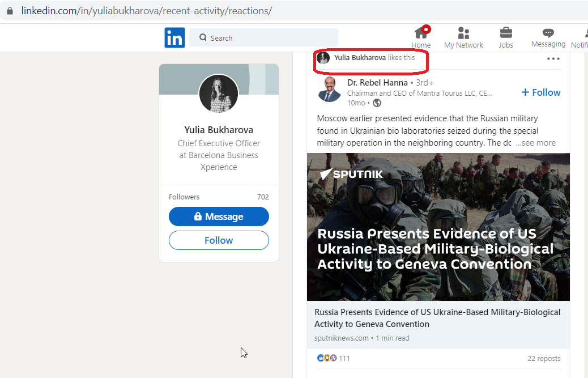Click the outlined Follow button on the profile card
The width and height of the screenshot is (588, 378).
point(219,240)
